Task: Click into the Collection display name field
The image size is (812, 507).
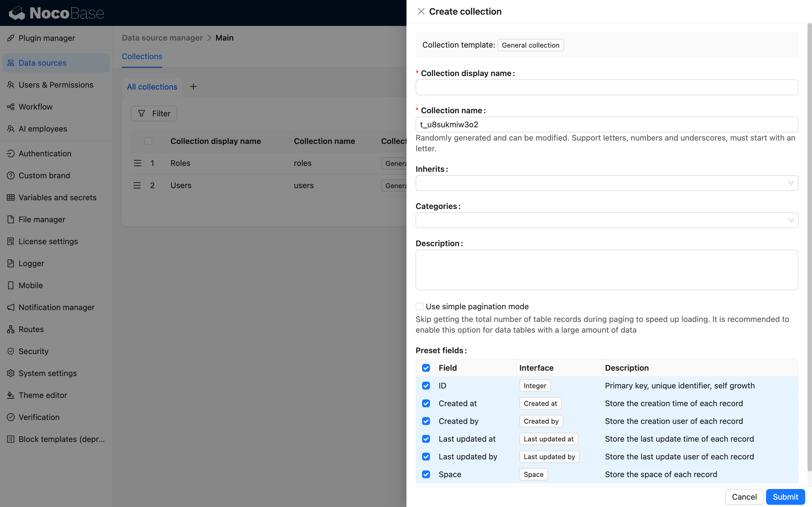Action: pos(606,88)
